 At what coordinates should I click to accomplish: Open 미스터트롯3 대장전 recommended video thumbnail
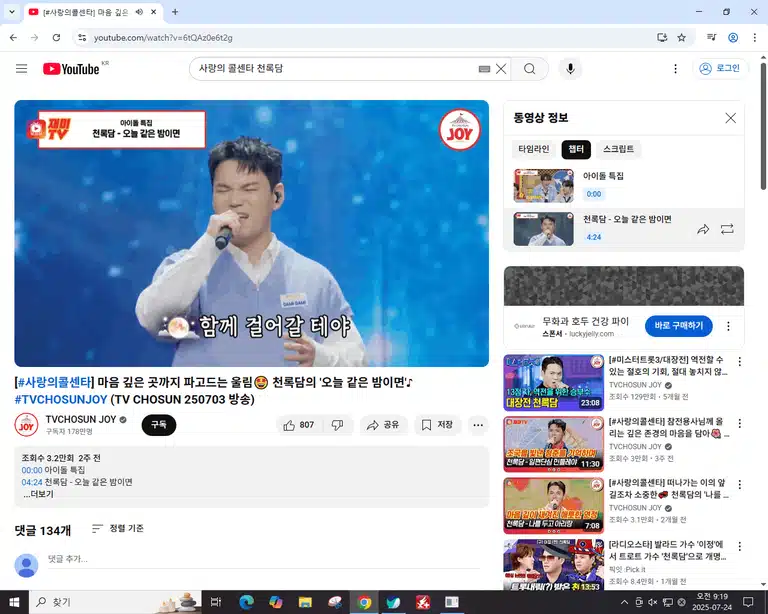(x=553, y=382)
